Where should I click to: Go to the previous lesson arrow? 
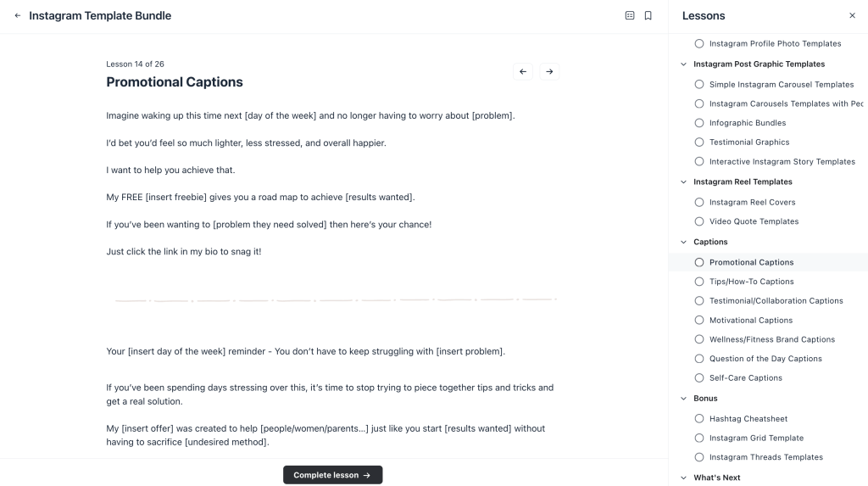(523, 72)
